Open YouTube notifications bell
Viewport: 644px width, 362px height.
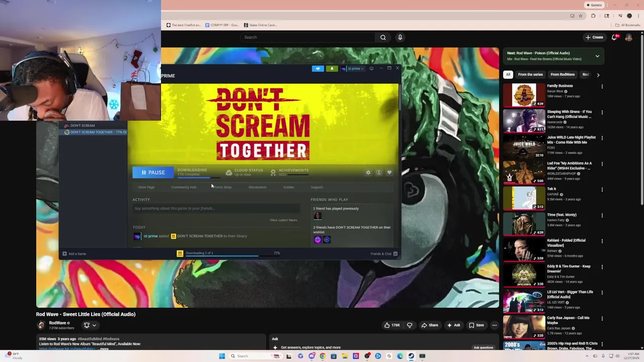coord(615,37)
